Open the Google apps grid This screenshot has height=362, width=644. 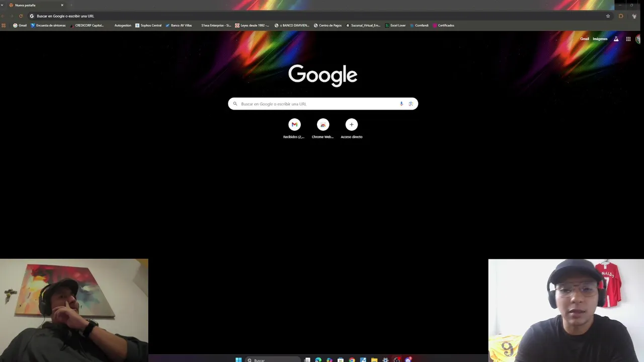point(628,39)
